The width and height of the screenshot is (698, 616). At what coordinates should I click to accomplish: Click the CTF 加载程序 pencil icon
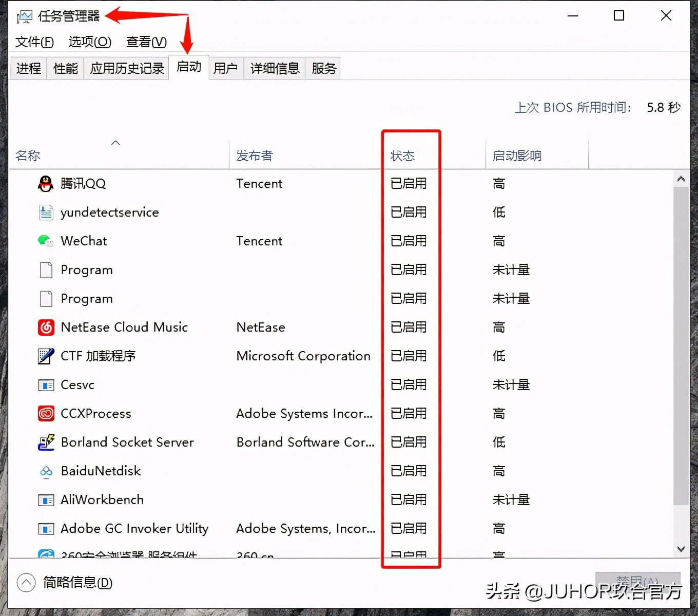[x=46, y=356]
